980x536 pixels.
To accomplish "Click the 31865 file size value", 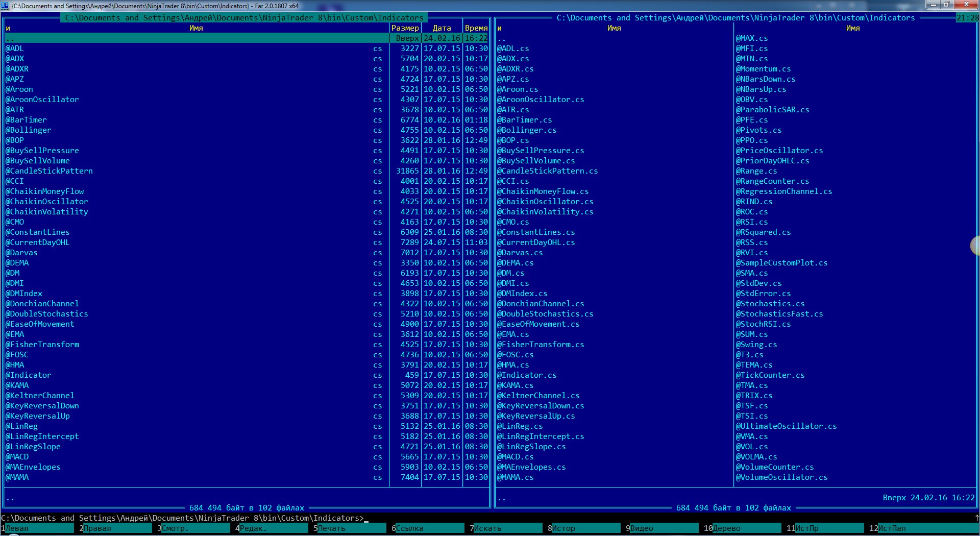I will (x=407, y=171).
